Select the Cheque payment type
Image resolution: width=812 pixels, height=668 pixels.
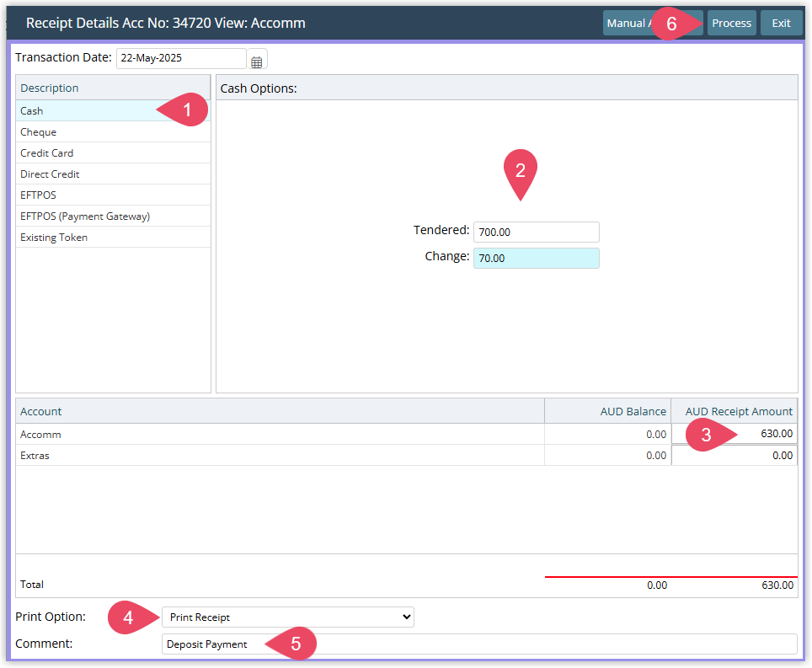(x=113, y=132)
